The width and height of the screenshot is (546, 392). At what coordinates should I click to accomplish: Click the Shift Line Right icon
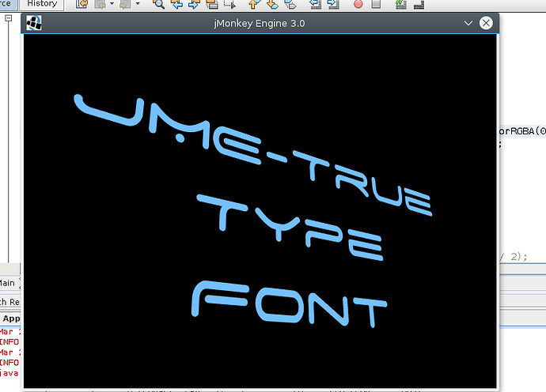pyautogui.click(x=334, y=4)
